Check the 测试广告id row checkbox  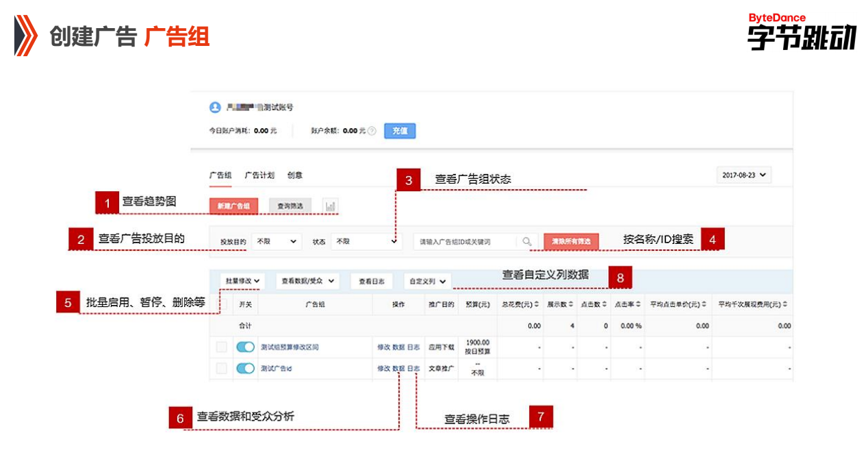point(221,369)
